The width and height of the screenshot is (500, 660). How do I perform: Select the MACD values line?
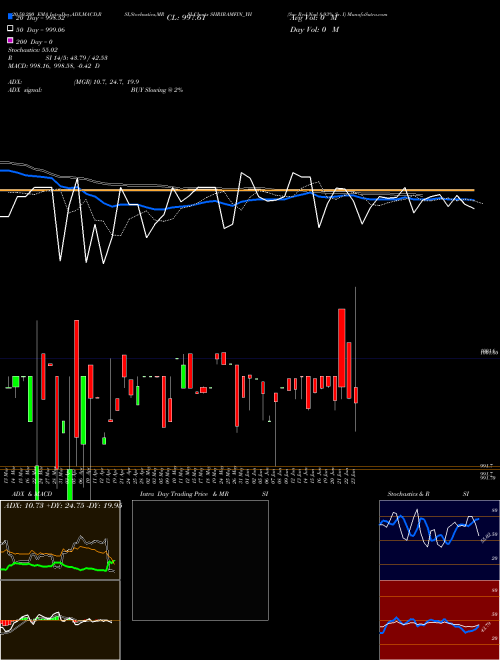coord(54,66)
